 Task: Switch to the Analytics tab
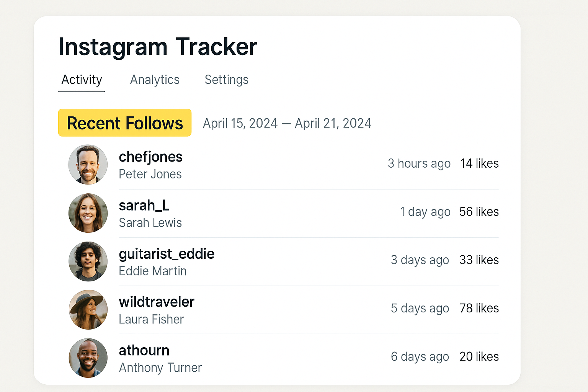click(x=155, y=80)
